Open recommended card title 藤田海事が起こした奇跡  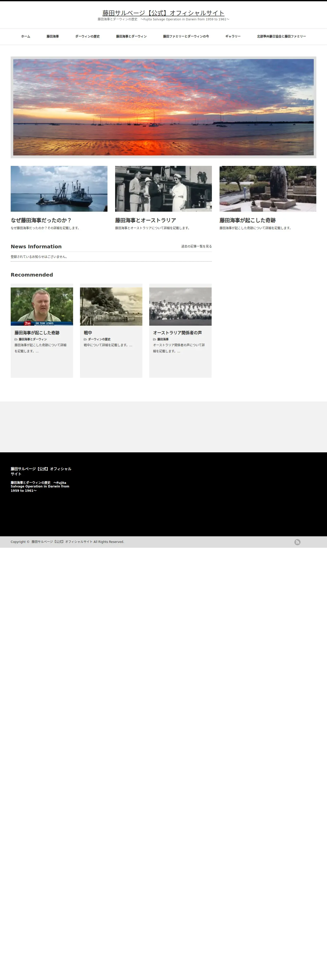(37, 333)
